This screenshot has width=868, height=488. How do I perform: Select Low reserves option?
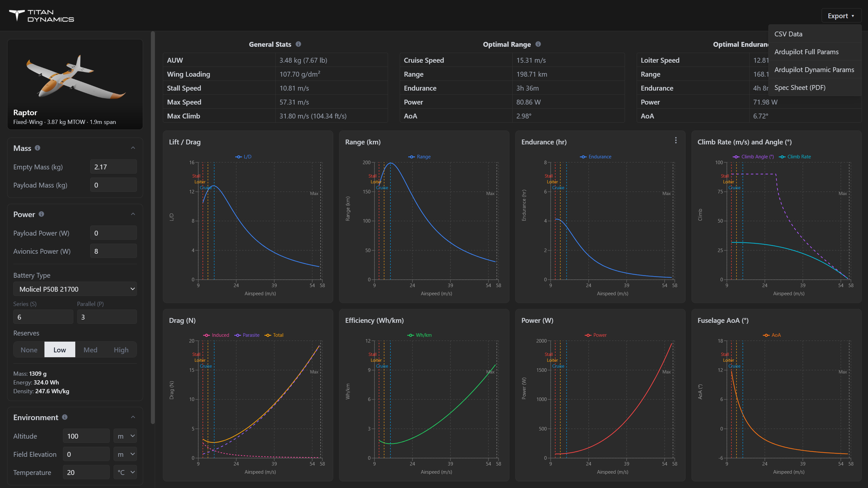click(x=60, y=350)
